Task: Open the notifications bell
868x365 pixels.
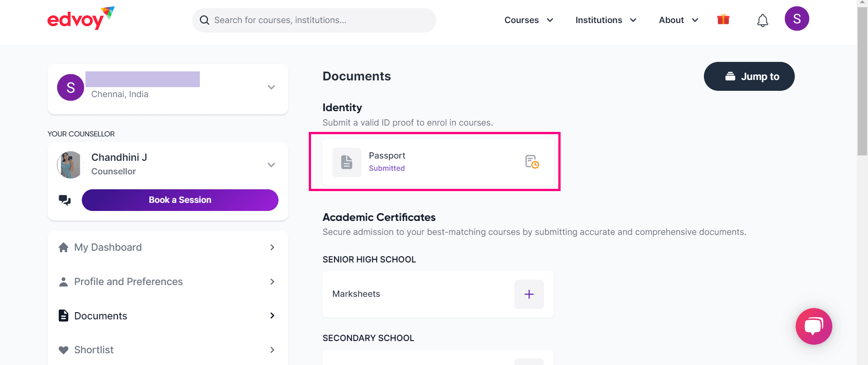Action: click(763, 20)
